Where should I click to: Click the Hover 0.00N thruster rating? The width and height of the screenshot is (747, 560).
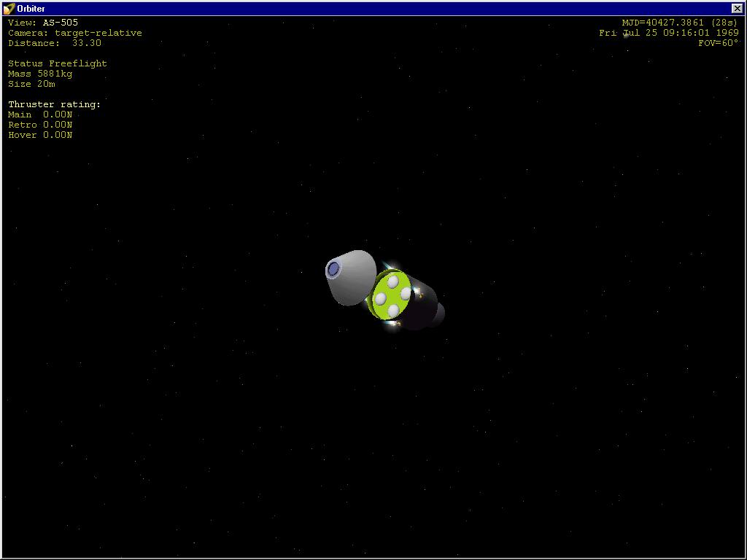click(x=40, y=135)
